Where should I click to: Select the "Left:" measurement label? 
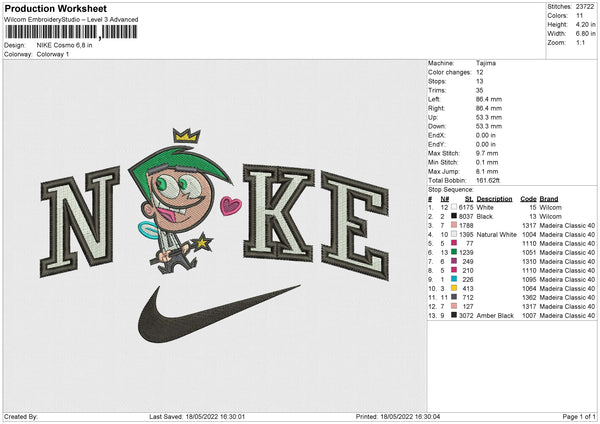(434, 99)
